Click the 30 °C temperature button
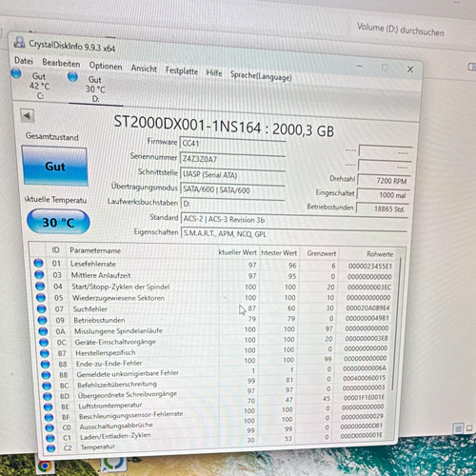This screenshot has height=476, width=476. pos(58,222)
